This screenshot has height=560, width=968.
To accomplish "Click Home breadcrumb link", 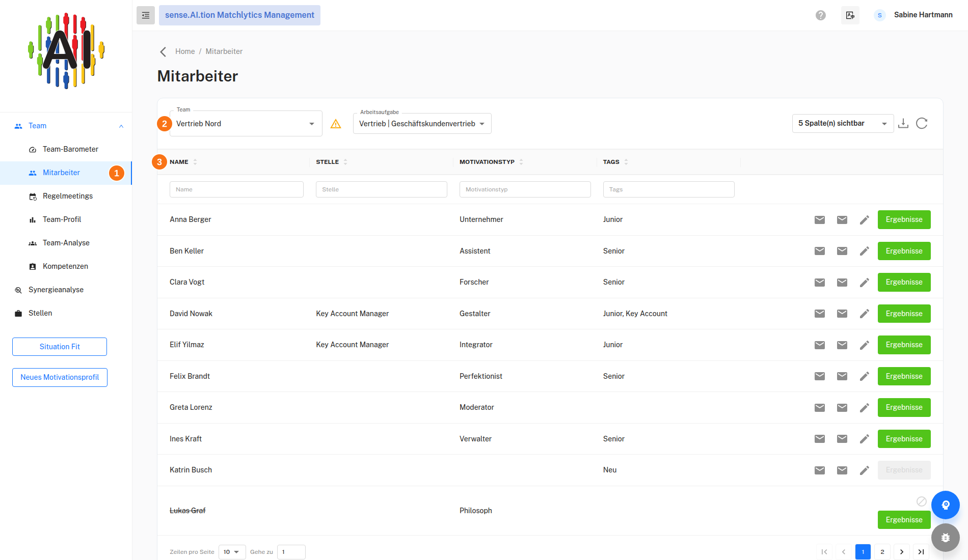I will point(185,51).
